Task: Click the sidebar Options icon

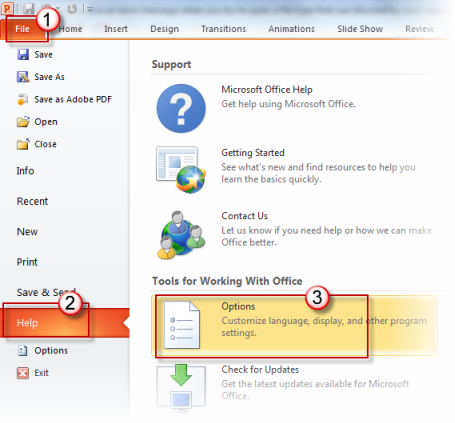Action: click(23, 351)
